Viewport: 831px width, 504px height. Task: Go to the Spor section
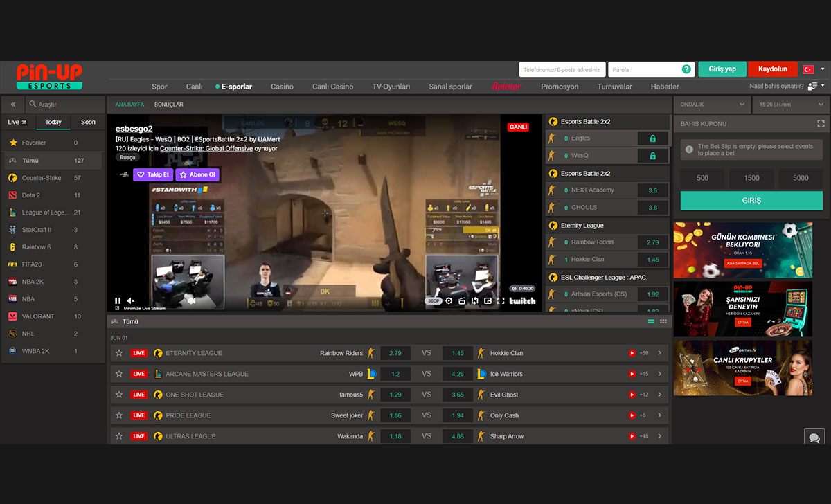click(159, 87)
